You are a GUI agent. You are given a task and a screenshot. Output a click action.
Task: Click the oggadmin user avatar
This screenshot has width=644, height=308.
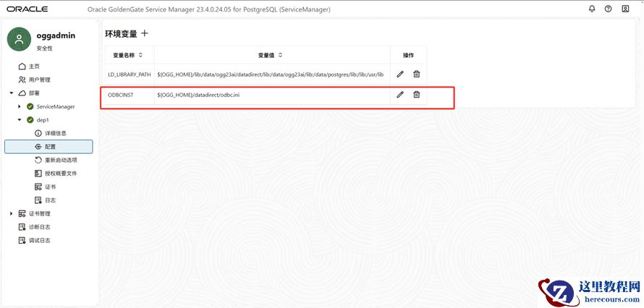pyautogui.click(x=19, y=39)
